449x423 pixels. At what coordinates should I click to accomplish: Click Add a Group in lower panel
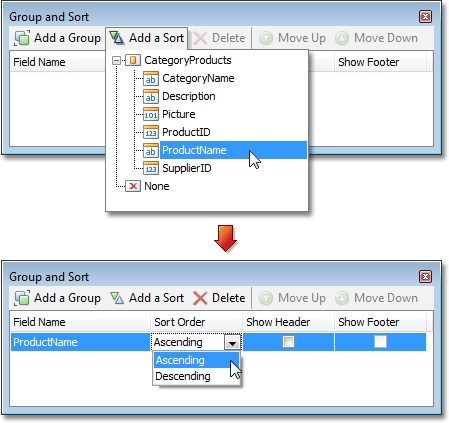[57, 298]
